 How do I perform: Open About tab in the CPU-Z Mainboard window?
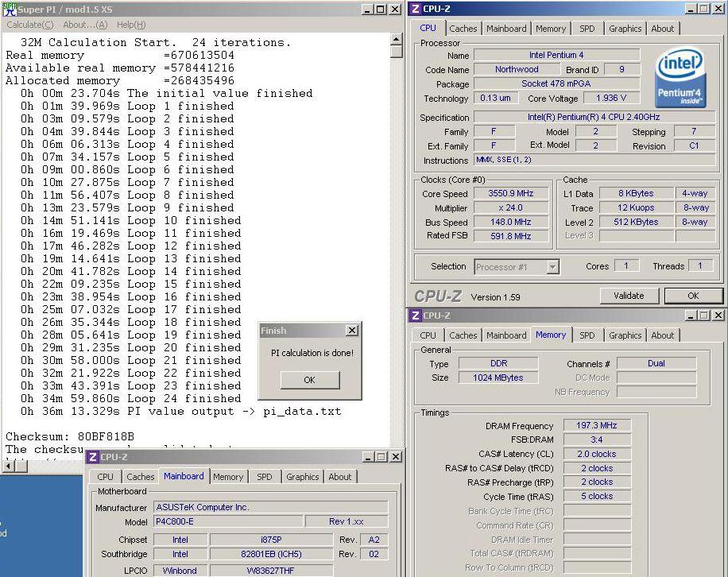coord(340,477)
